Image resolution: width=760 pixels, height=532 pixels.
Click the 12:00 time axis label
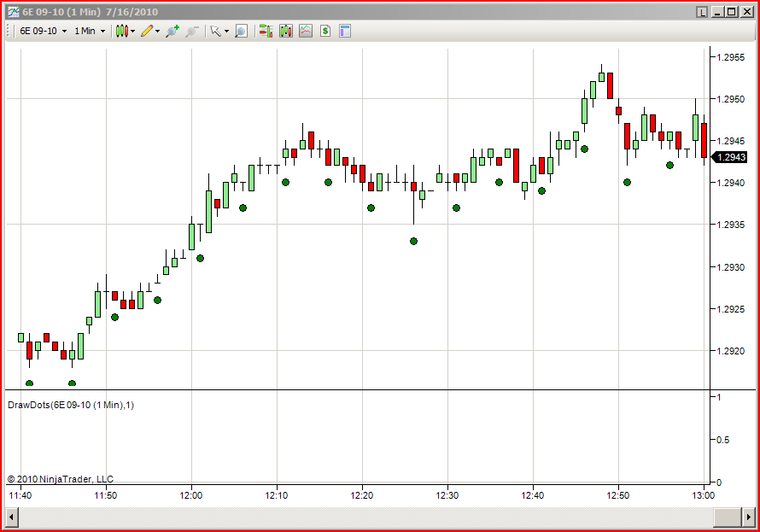(x=191, y=495)
